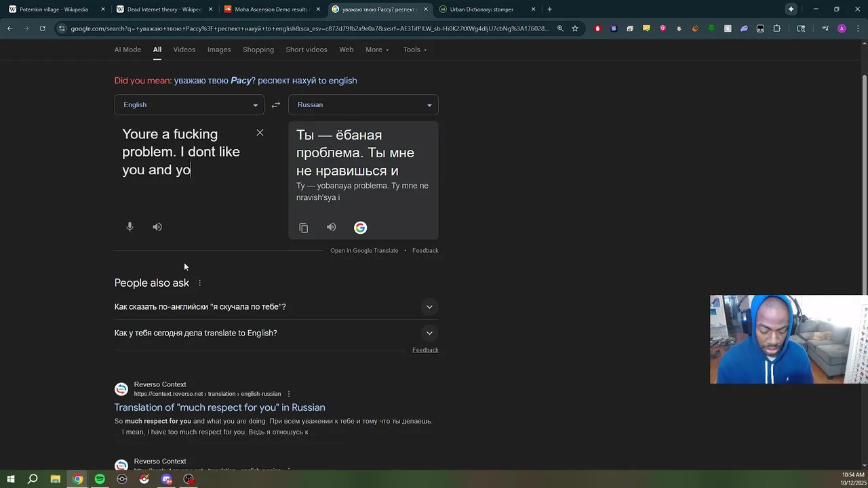Open the Windows Start menu
The image size is (868, 488).
click(11, 479)
